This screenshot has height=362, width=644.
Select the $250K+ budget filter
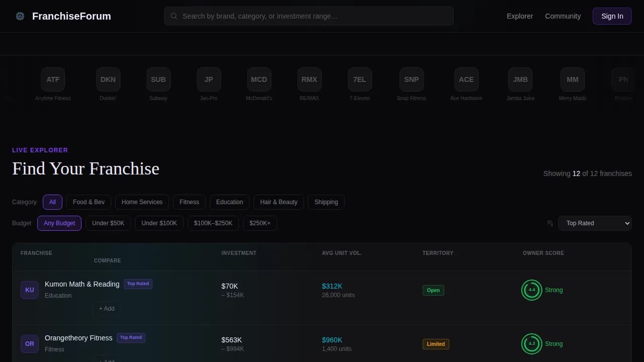(260, 223)
